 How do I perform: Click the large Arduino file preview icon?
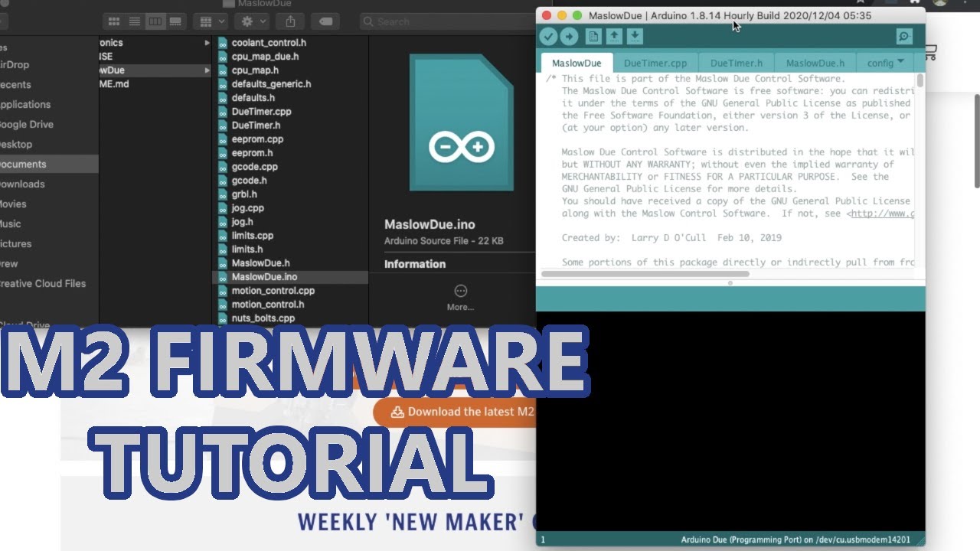coord(461,122)
